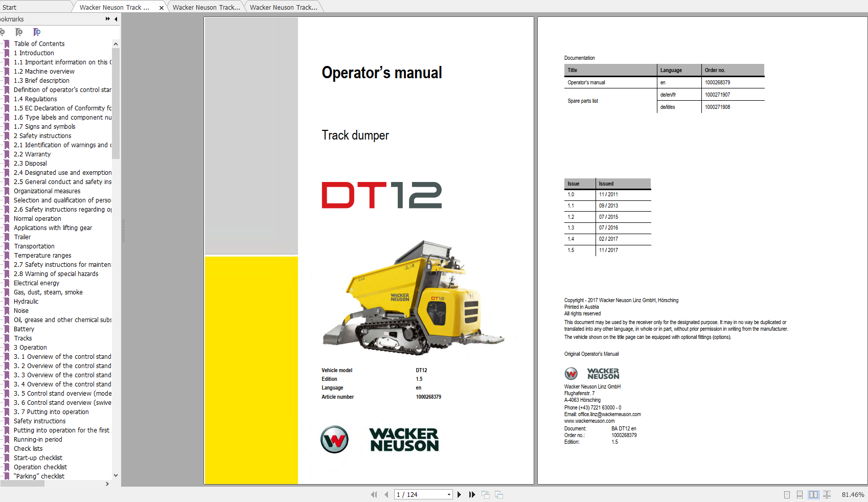
Task: Go to the first page
Action: (374, 494)
